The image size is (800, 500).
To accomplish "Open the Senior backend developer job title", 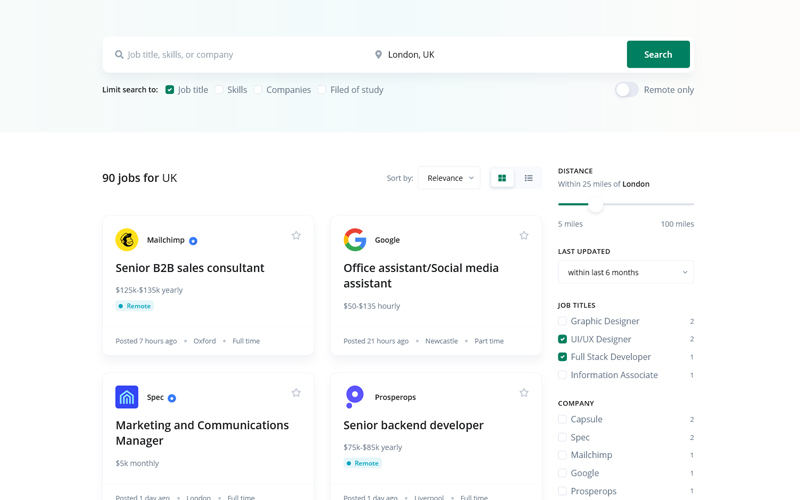I will pyautogui.click(x=413, y=425).
